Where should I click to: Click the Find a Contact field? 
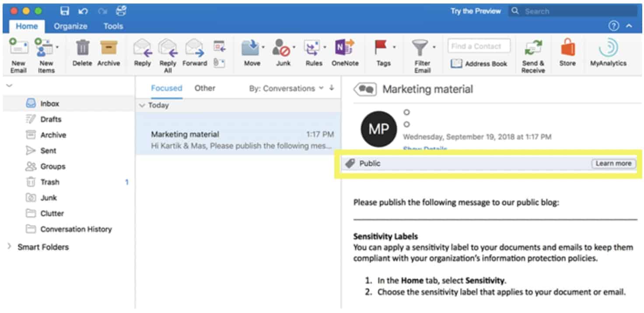click(479, 46)
